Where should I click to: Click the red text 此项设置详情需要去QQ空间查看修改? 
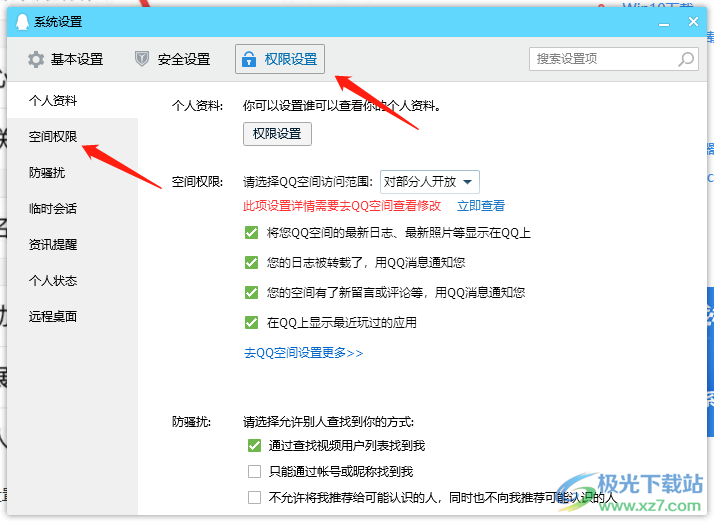342,206
